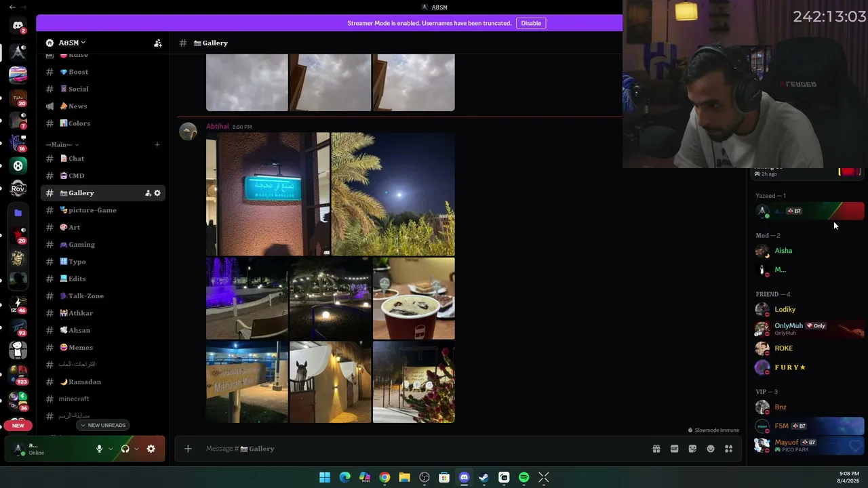
Task: Open Discord direct messages home
Action: point(18,26)
